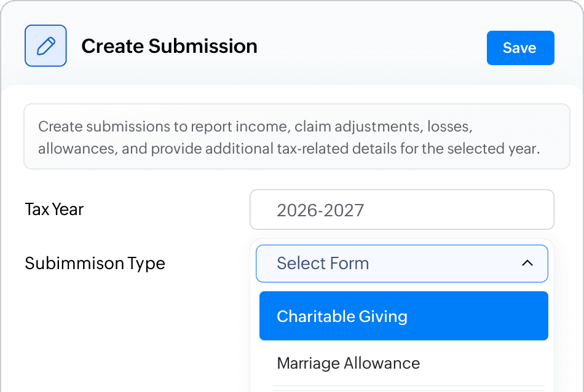
Task: Click the word Save in the header
Action: pyautogui.click(x=519, y=48)
